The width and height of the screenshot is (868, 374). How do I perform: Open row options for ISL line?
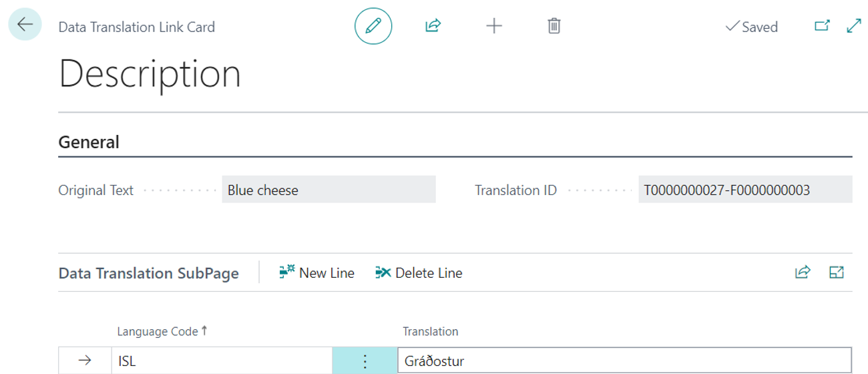click(365, 361)
